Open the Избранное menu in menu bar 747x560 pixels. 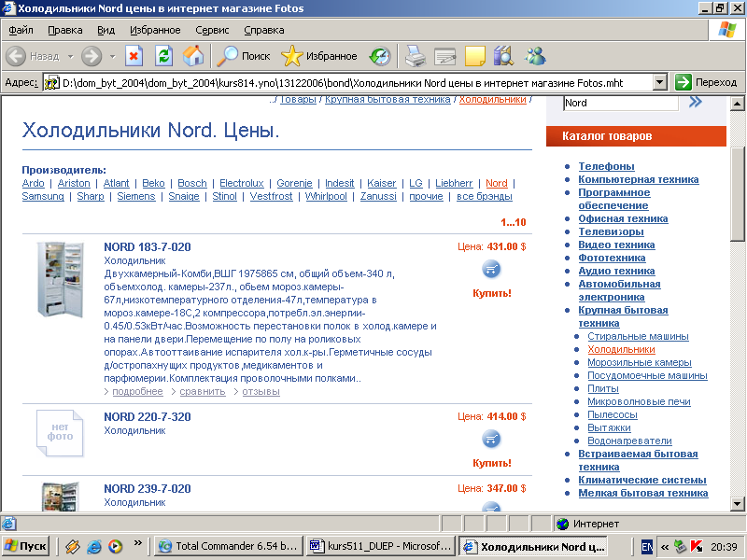click(155, 30)
